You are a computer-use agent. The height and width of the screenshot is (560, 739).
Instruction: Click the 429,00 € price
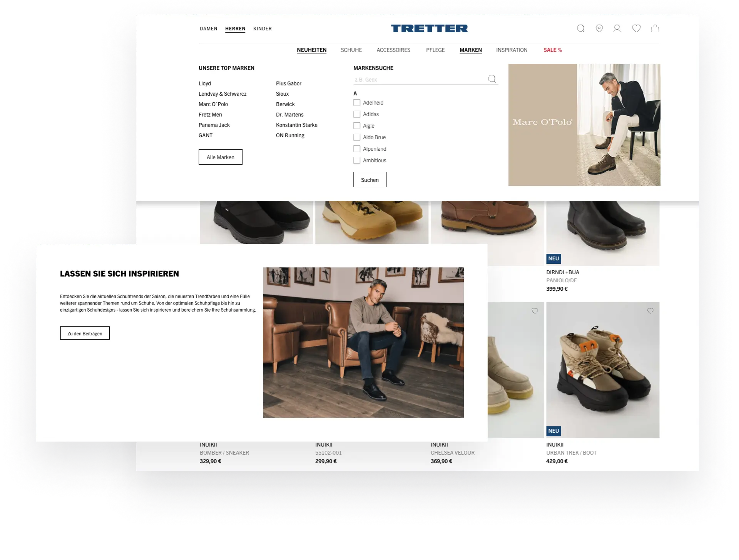click(x=557, y=461)
